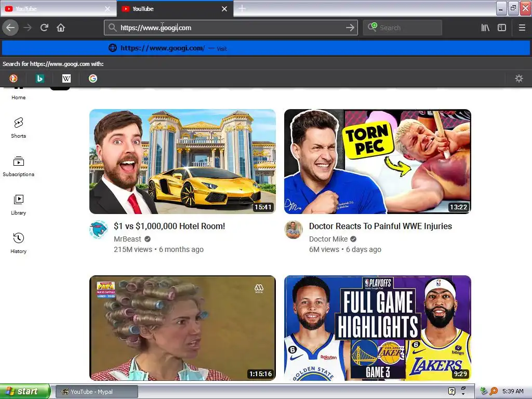
Task: Visit the https://www.googi.com/ suggestion
Action: [x=266, y=48]
